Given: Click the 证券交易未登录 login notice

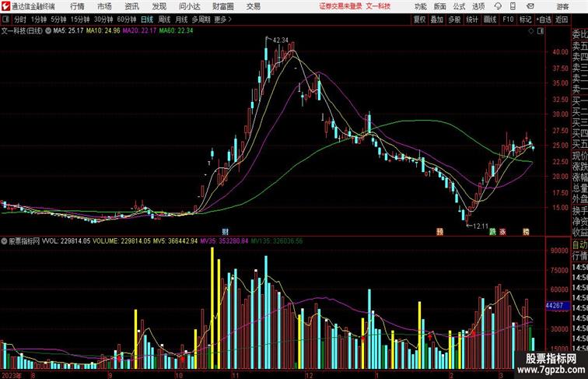Looking at the screenshot, I should tap(341, 6).
